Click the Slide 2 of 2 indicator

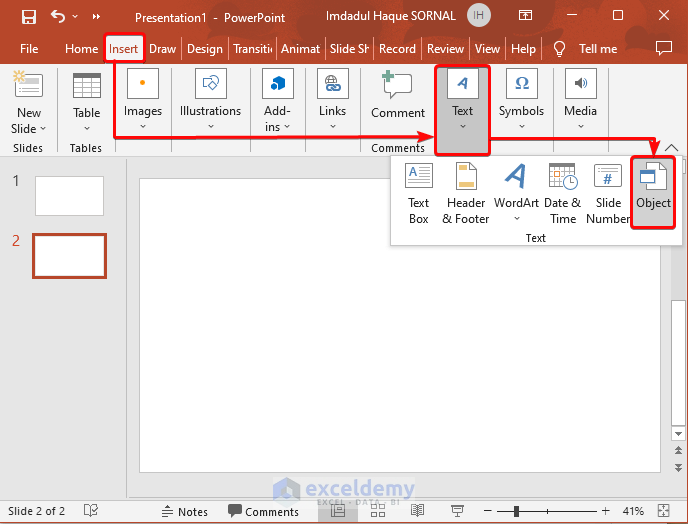(36, 511)
